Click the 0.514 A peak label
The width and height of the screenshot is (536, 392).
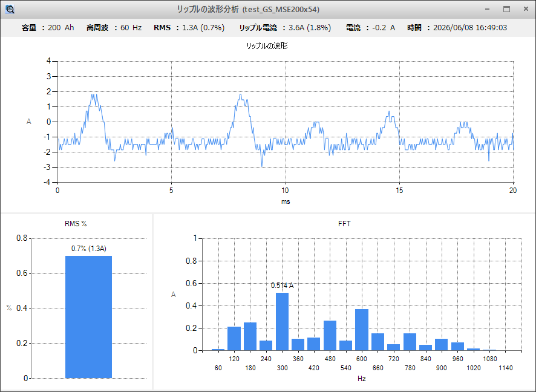282,286
